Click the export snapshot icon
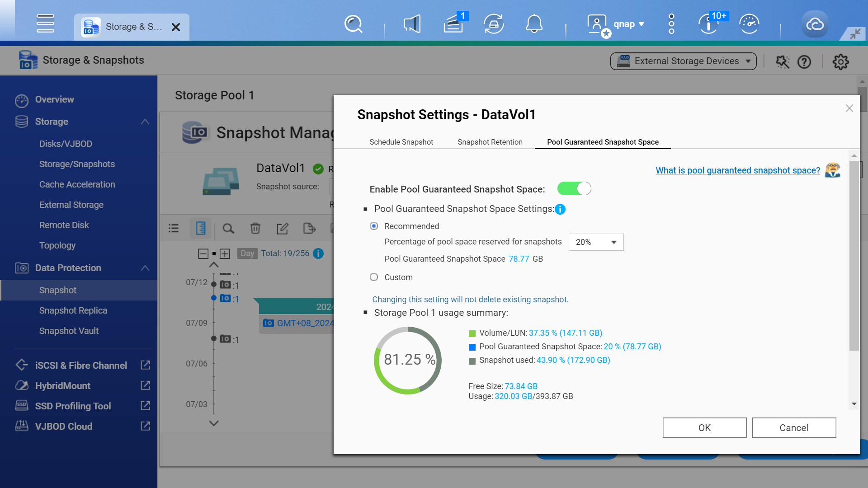Image resolution: width=868 pixels, height=488 pixels. (310, 228)
